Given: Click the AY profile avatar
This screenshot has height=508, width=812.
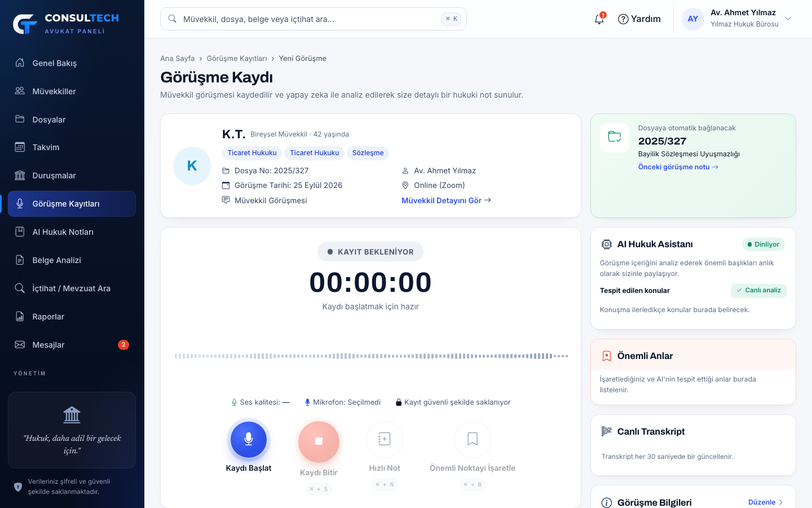Looking at the screenshot, I should coord(693,19).
